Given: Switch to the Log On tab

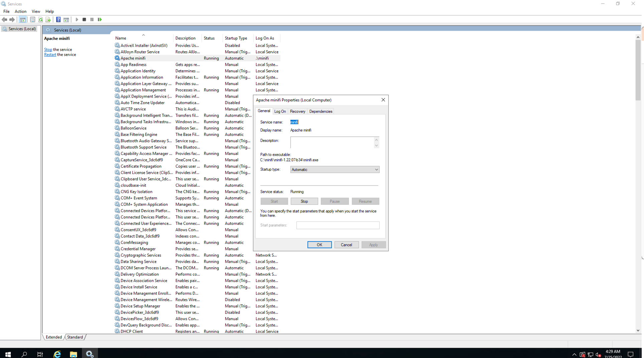Looking at the screenshot, I should (280, 111).
